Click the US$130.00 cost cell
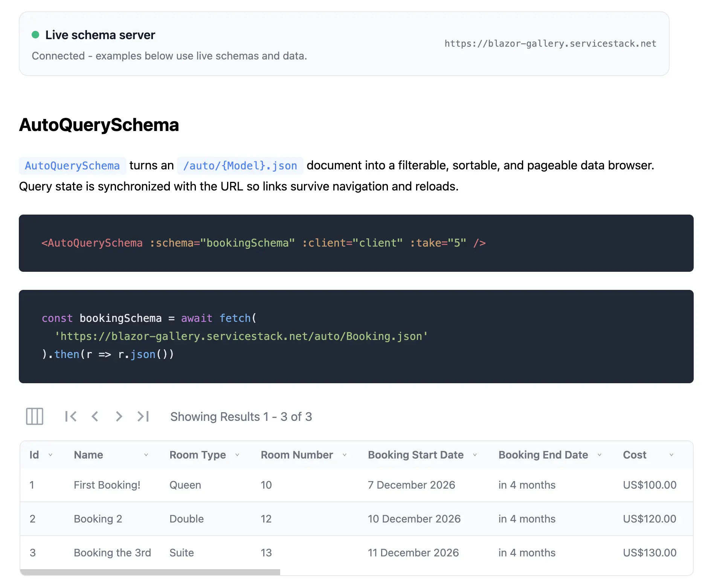Screen dimensions: 708x588 tap(650, 553)
